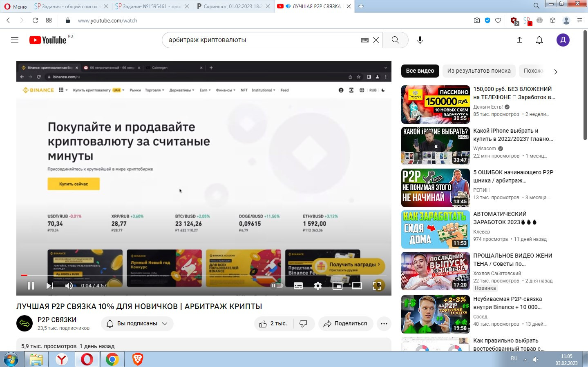Open the Wylsacom channel name
The height and width of the screenshot is (367, 588).
[485, 149]
